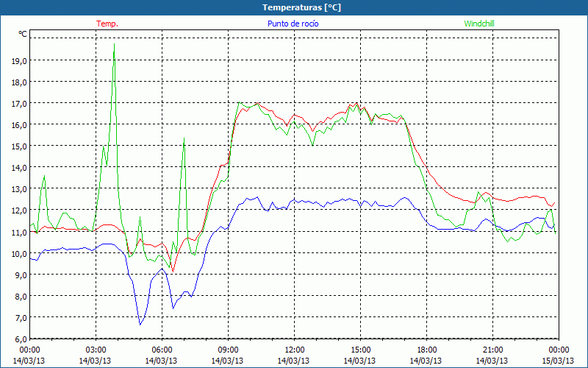Viewport: 588px width, 368px height.
Task: Click the 15:00 time axis label
Action: [360, 350]
